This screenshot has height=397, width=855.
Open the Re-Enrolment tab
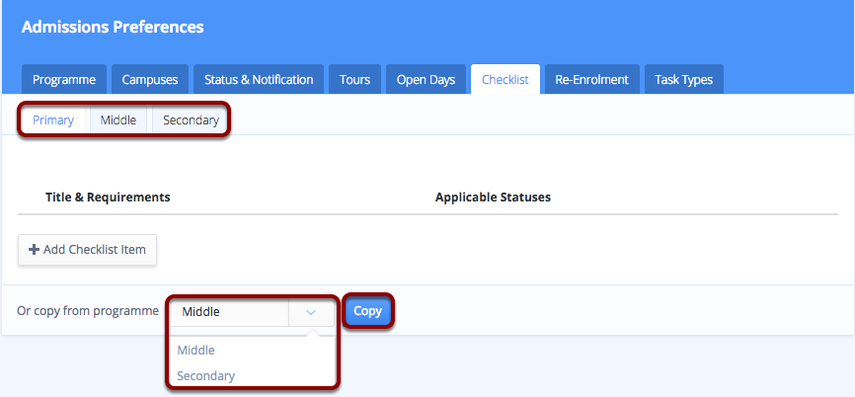coord(592,80)
